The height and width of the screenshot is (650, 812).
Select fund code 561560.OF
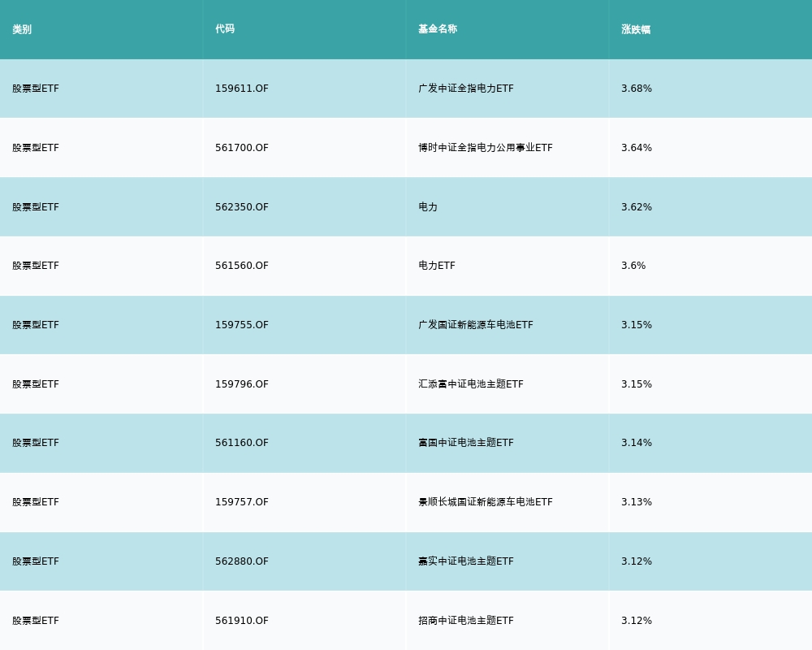click(x=242, y=266)
